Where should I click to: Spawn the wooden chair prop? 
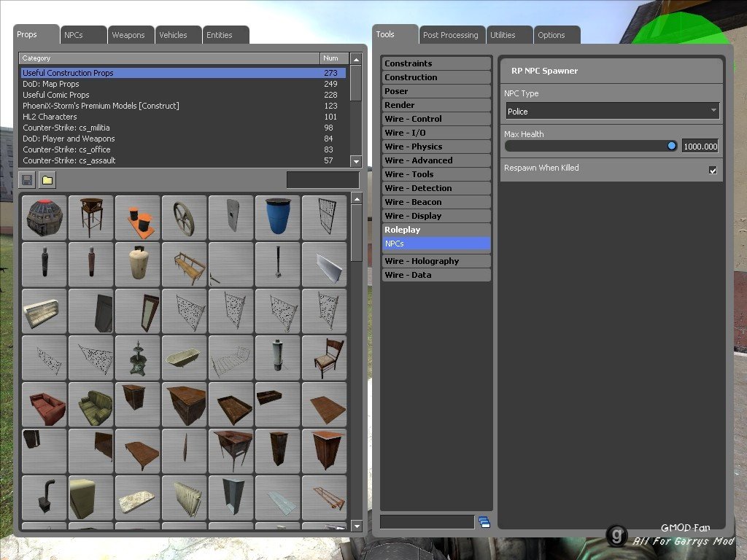point(325,357)
